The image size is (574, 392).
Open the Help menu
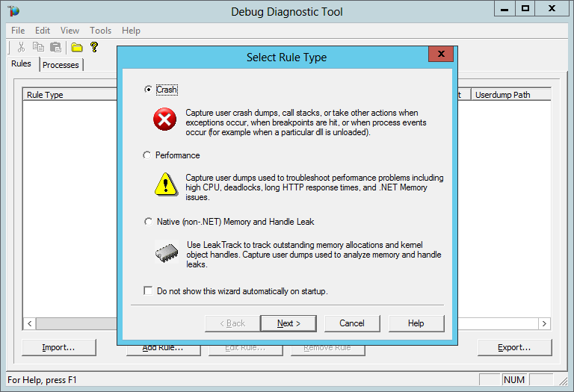coord(131,31)
